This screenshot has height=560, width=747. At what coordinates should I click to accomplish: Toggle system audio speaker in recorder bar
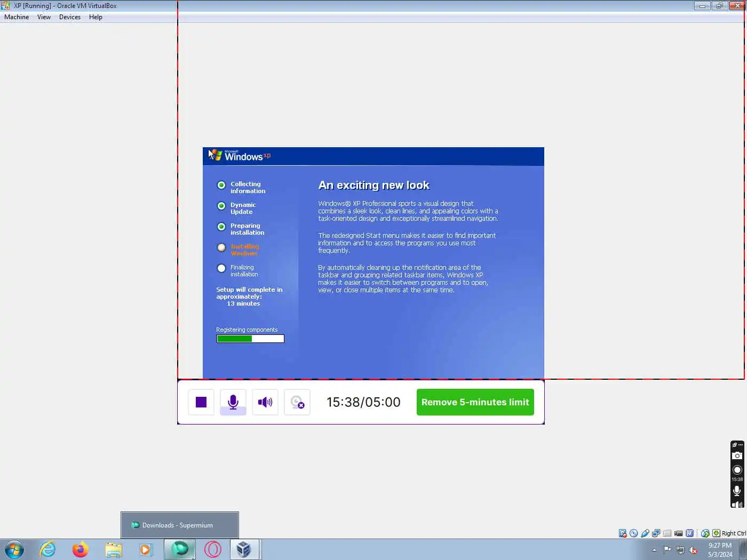tap(265, 402)
